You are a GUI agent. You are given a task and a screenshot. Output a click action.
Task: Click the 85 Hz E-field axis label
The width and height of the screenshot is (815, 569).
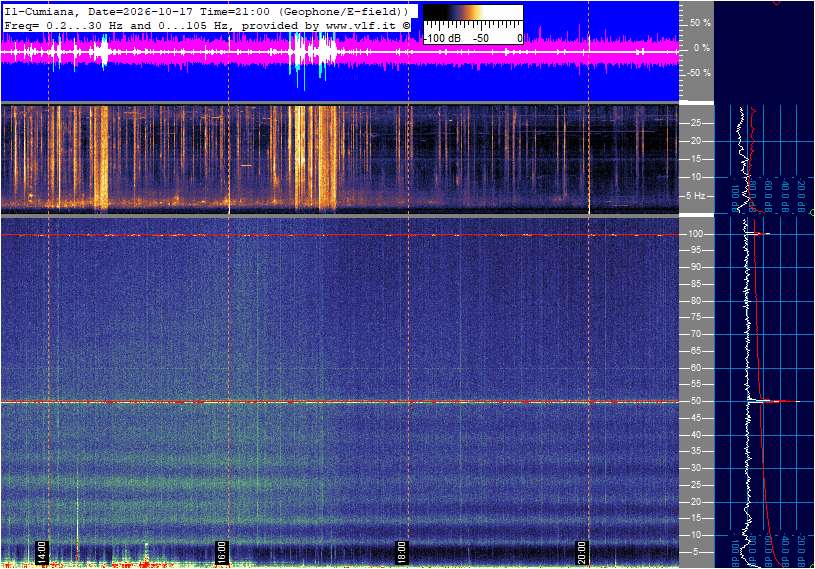coord(695,284)
